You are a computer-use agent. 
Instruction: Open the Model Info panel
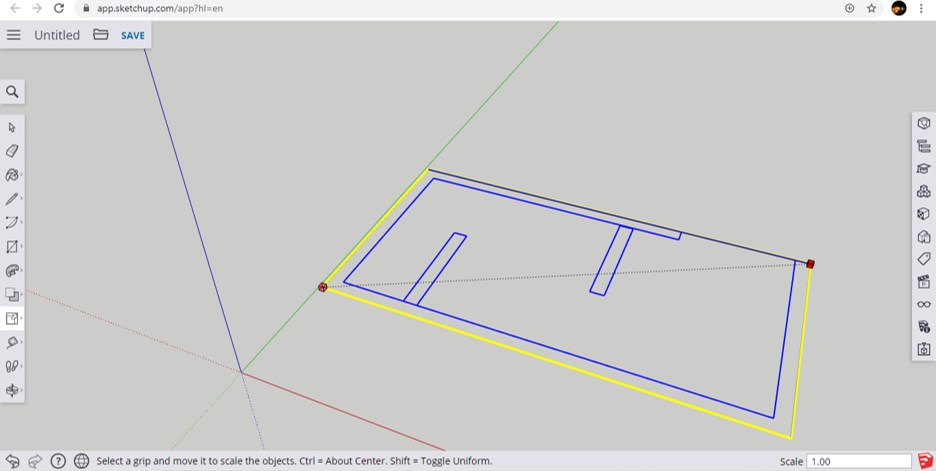tap(923, 327)
